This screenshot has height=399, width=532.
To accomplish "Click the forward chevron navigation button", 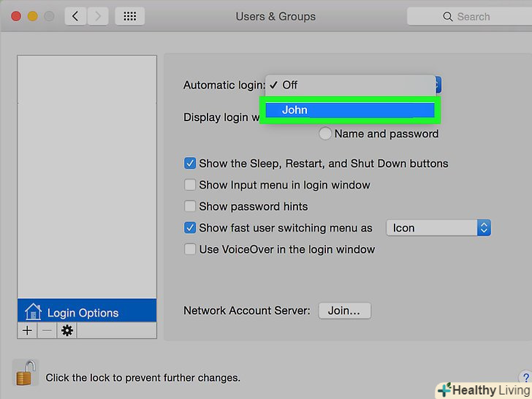I will point(98,16).
